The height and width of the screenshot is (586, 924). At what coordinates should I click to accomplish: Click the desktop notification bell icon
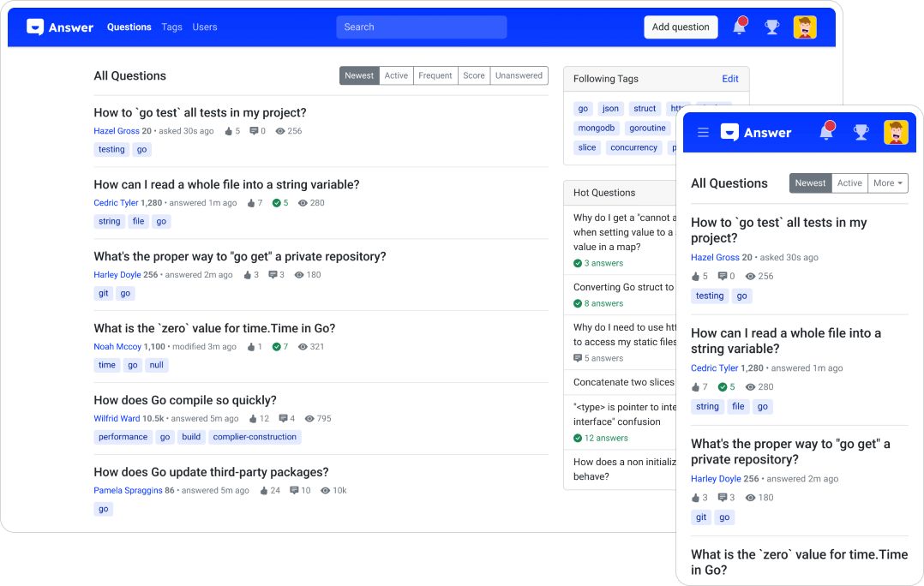[x=739, y=27]
